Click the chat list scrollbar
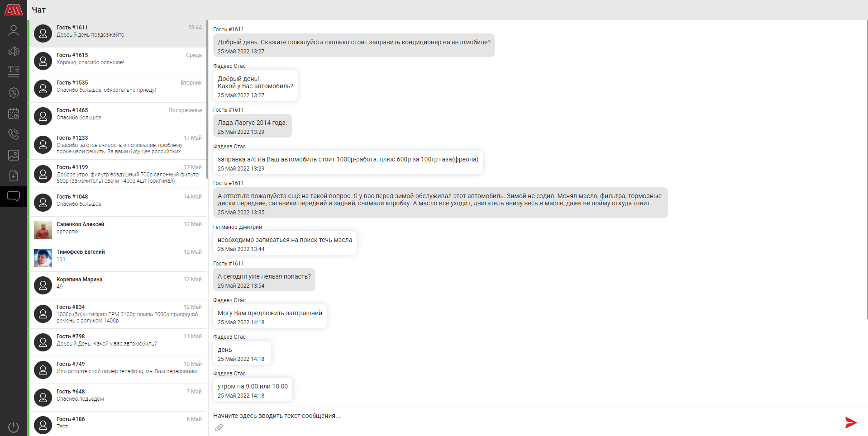 point(207,99)
